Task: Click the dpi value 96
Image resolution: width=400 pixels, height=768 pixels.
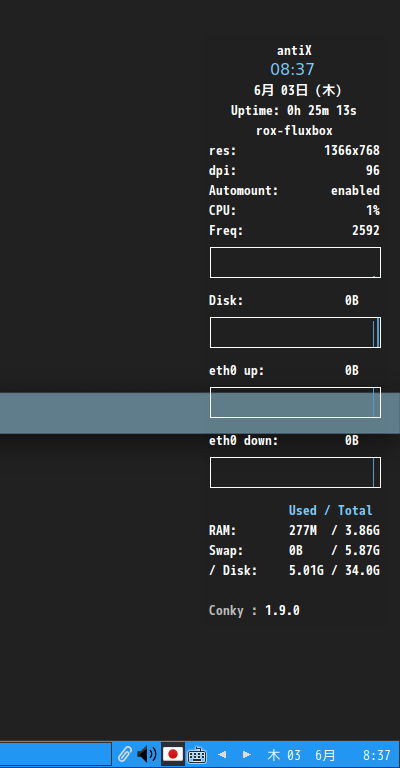Action: point(373,170)
